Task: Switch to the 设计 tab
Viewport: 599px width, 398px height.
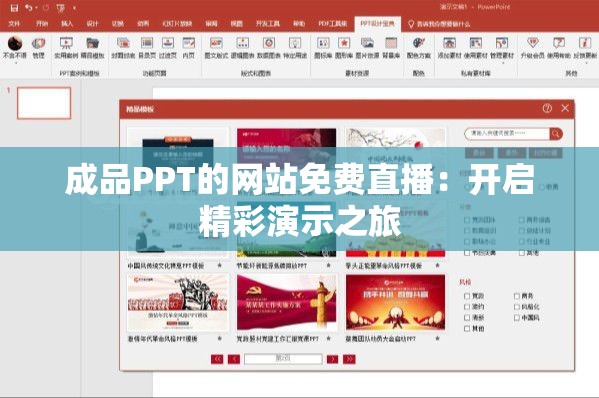Action: pos(92,24)
